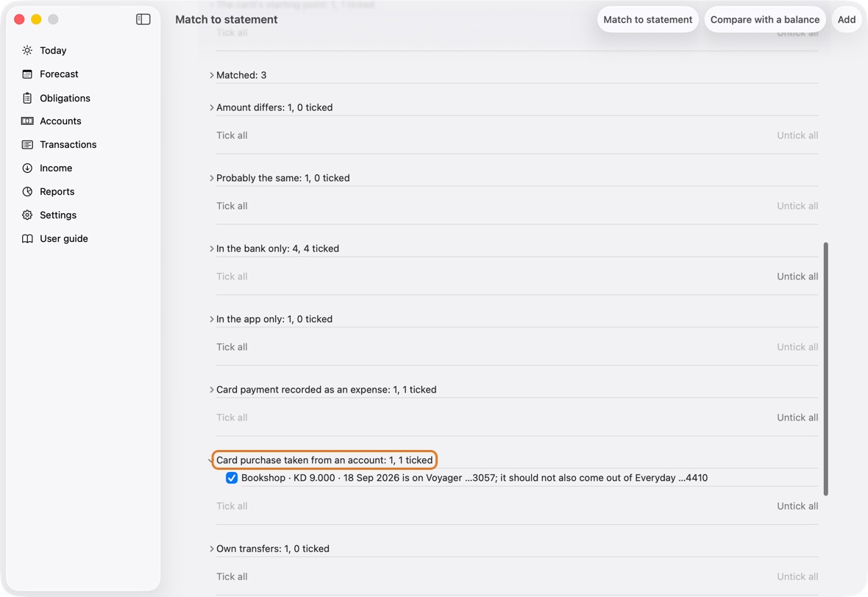This screenshot has width=868, height=597.
Task: Tick all under In the app only
Action: tap(232, 347)
